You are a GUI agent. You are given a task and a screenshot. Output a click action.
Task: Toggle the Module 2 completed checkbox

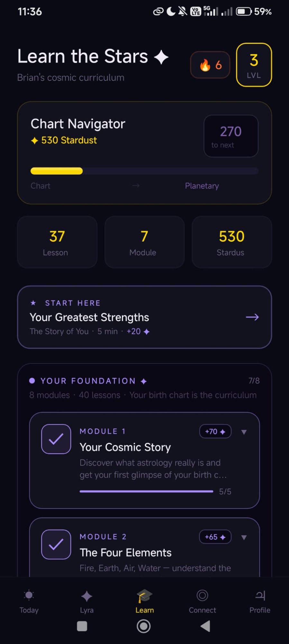[x=56, y=545]
